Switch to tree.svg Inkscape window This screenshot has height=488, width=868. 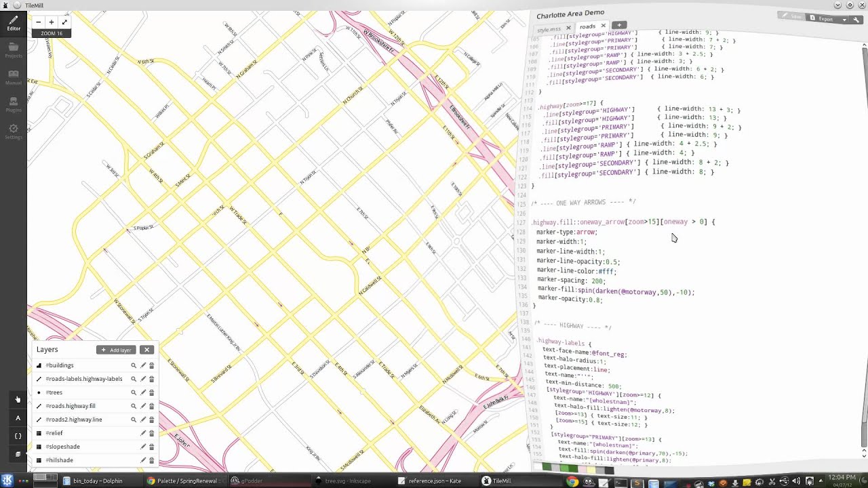point(349,481)
